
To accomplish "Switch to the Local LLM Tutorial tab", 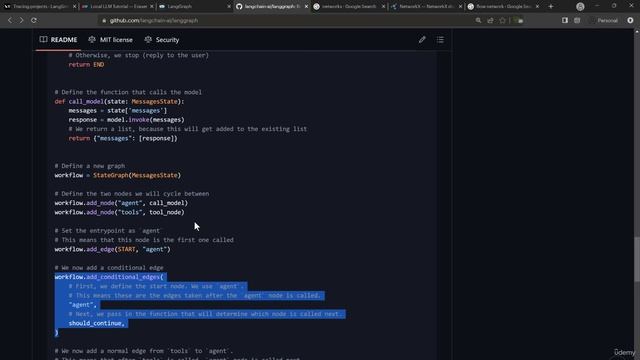I will [117, 7].
